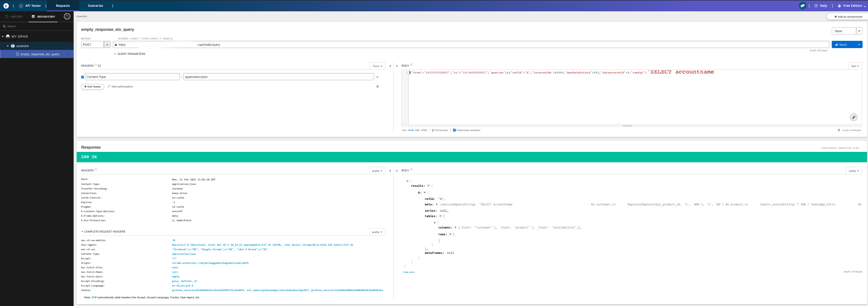The image size is (868, 306).
Task: Collapse COMPLETE REQUEST HEADERS section
Action: click(103, 232)
